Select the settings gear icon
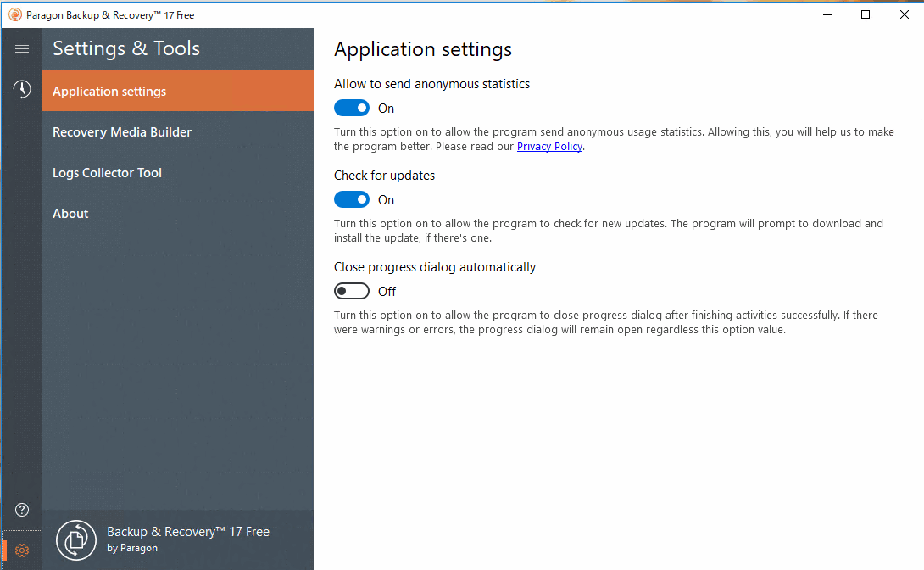Image resolution: width=924 pixels, height=570 pixels. coord(22,550)
